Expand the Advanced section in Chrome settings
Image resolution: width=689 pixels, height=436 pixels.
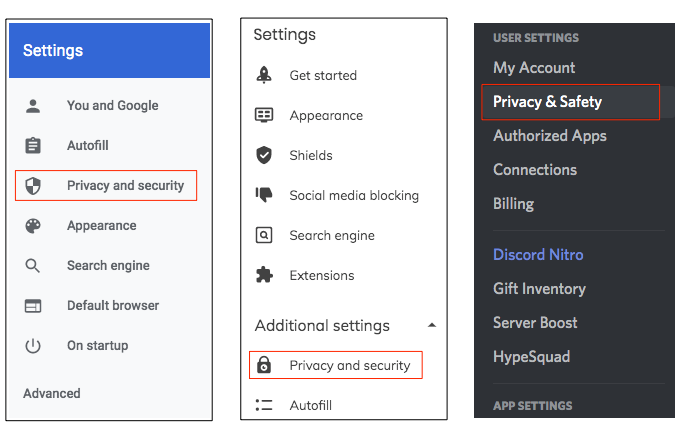pos(52,393)
